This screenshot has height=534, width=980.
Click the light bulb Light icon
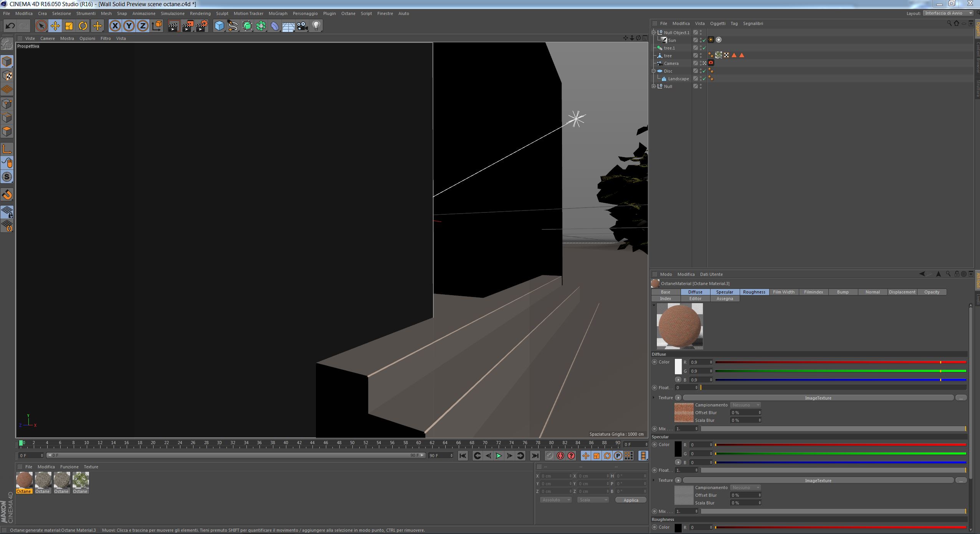316,26
